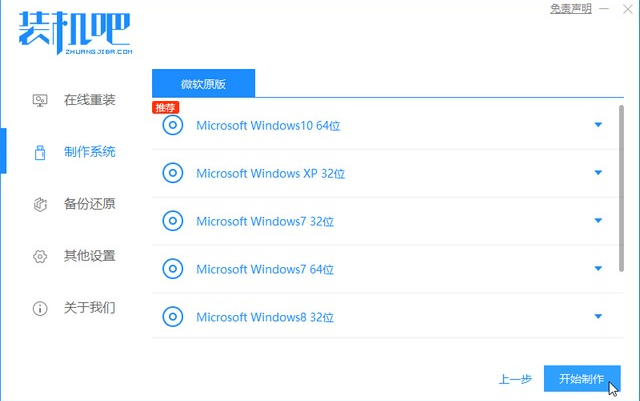Expand the Windows10 64位 dropdown arrow
Viewport: 640px width, 401px height.
click(x=598, y=125)
